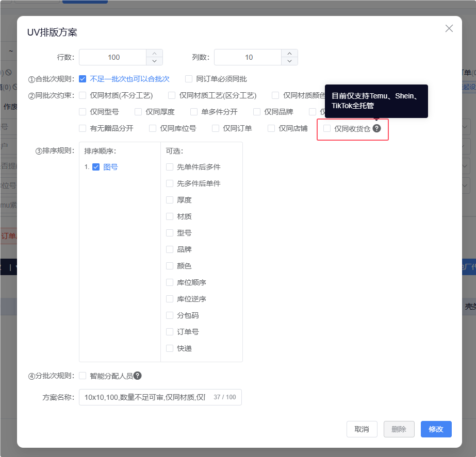Click the 列数 input field

(248, 57)
